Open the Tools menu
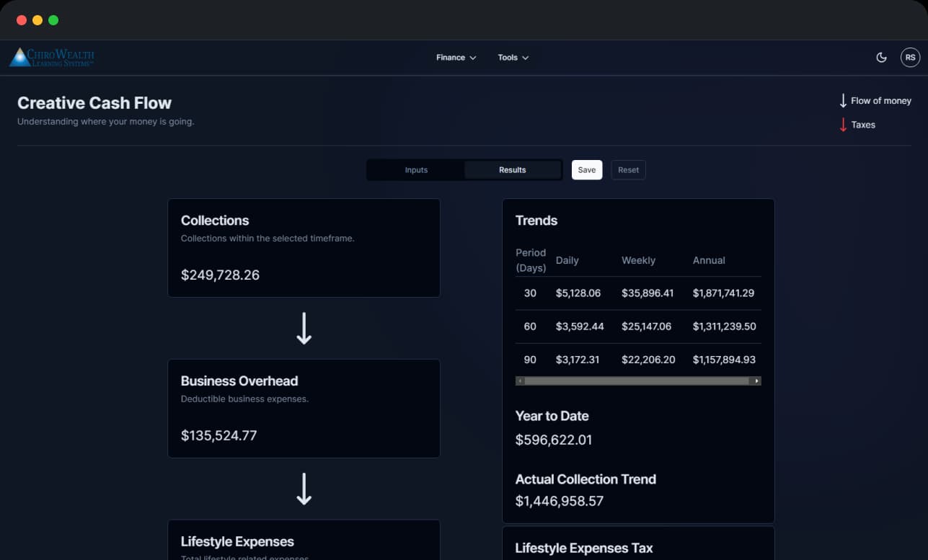 [x=507, y=57]
